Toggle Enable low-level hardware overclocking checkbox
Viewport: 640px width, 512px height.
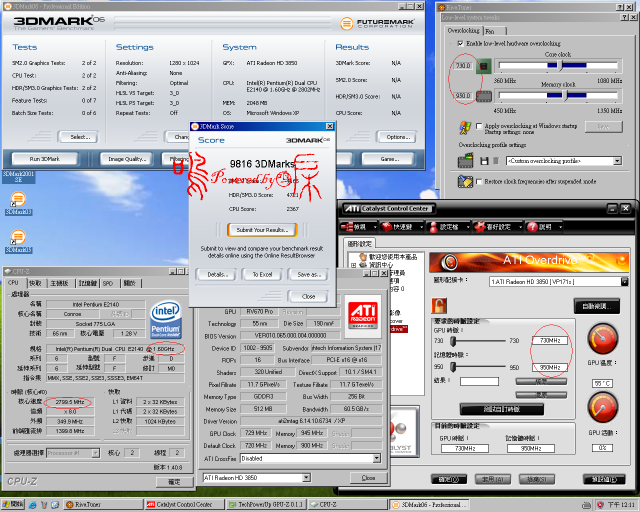coord(460,43)
